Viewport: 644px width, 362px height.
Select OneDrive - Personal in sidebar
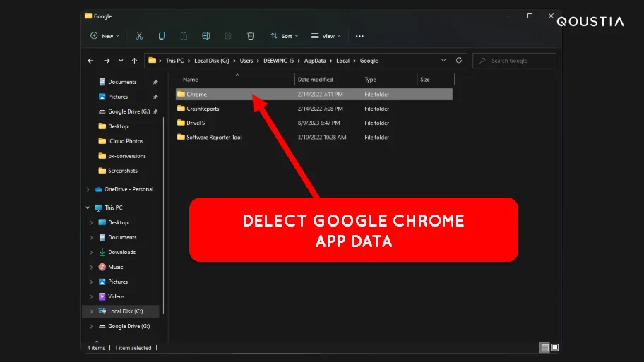tap(129, 189)
